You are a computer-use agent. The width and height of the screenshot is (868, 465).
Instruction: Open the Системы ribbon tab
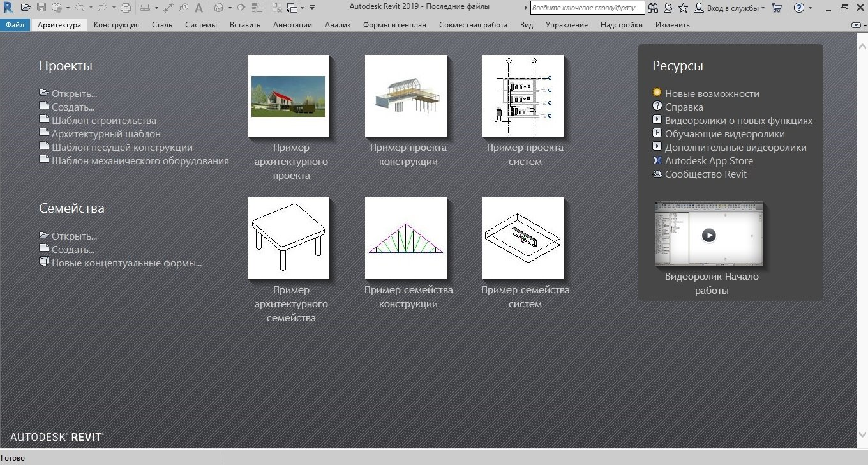(x=200, y=25)
